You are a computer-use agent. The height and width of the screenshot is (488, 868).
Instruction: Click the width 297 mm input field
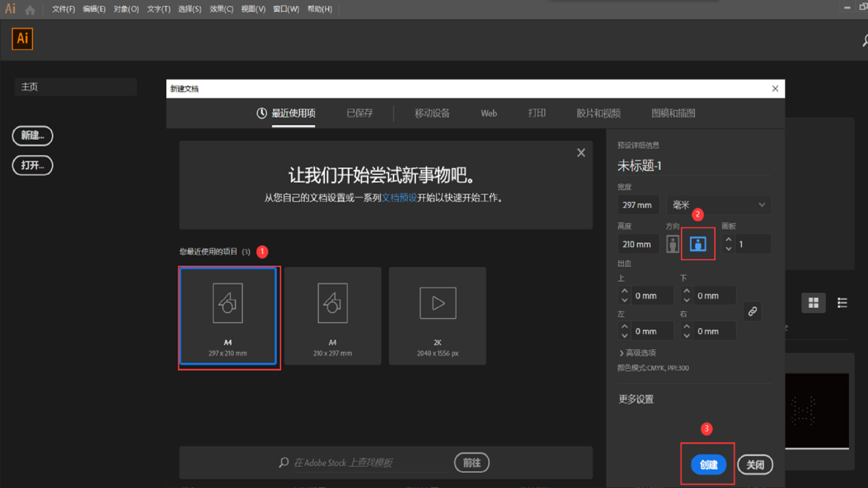tap(638, 205)
